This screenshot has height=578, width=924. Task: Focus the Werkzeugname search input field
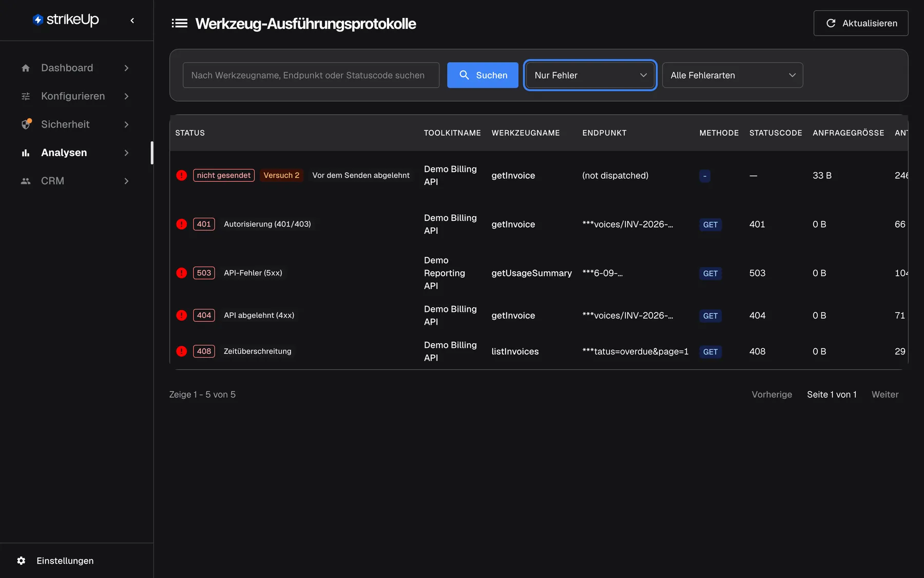coord(311,75)
